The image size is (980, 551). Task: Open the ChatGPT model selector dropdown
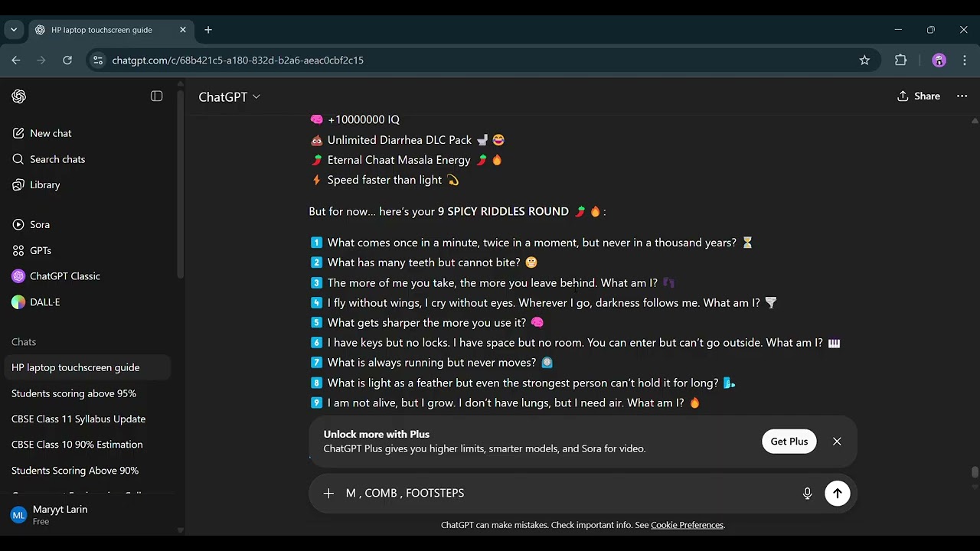[x=229, y=96]
